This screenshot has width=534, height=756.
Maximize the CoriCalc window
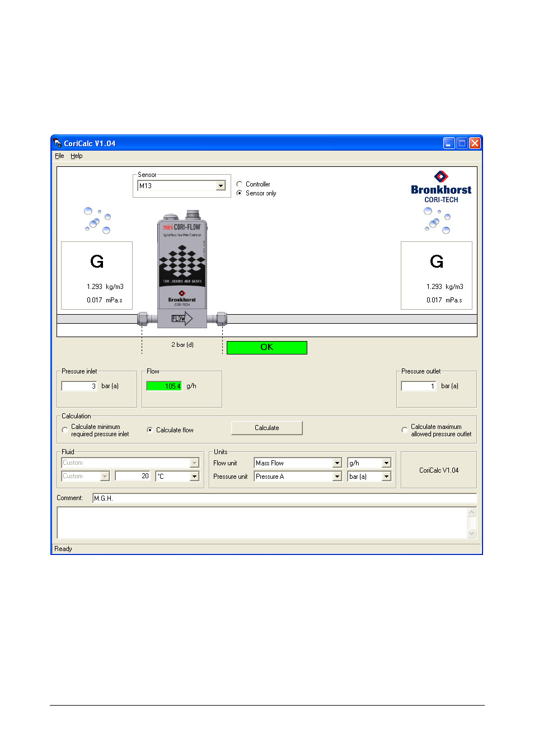(x=462, y=143)
